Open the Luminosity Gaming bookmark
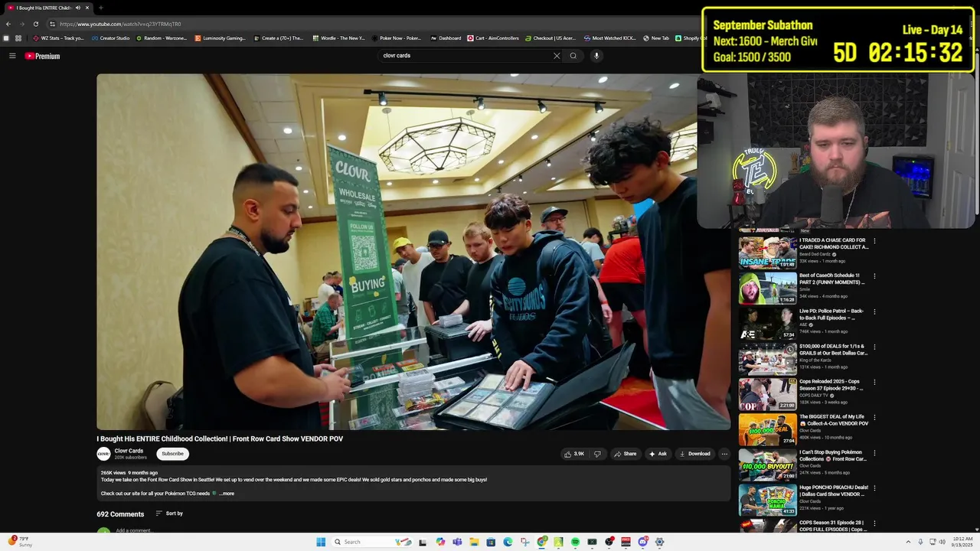The height and width of the screenshot is (551, 980). coord(220,38)
